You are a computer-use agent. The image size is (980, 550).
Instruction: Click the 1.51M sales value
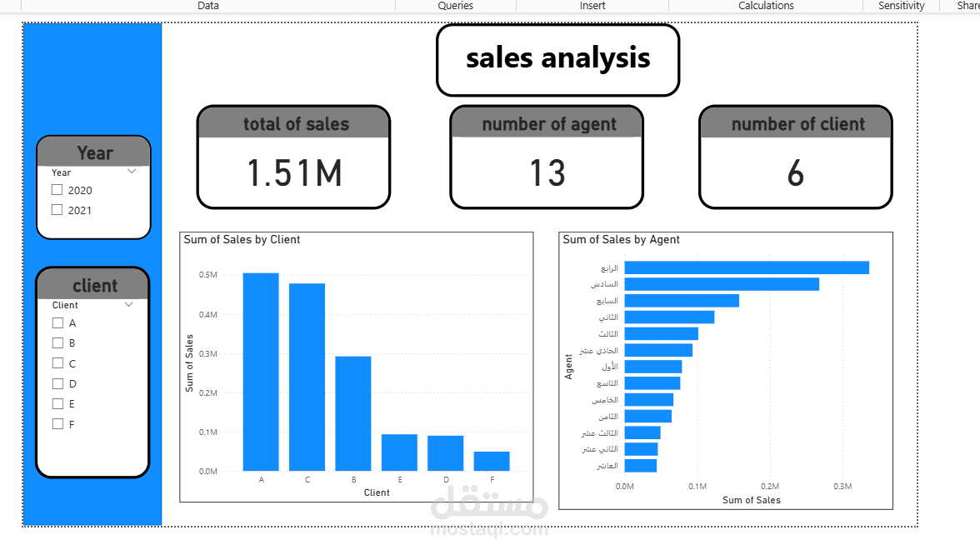pyautogui.click(x=294, y=173)
